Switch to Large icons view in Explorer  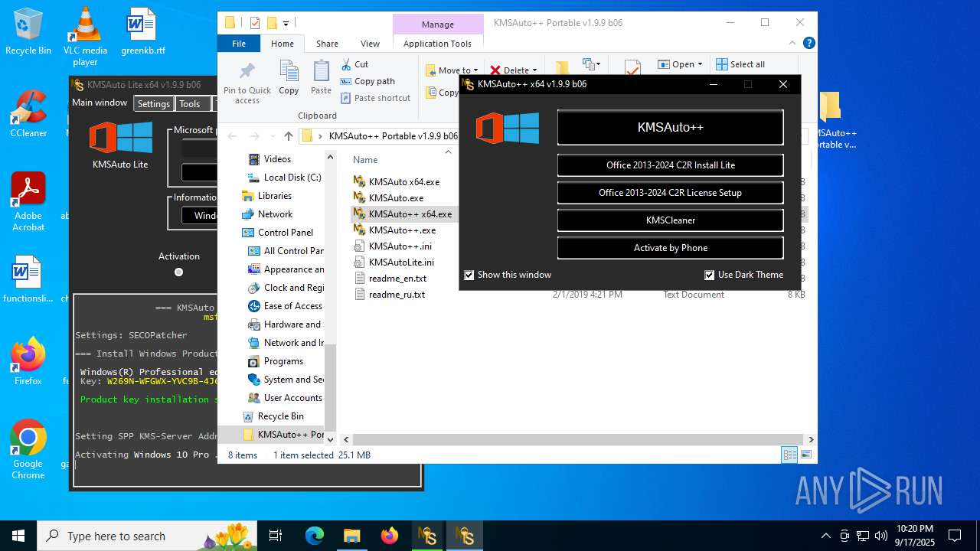[805, 455]
